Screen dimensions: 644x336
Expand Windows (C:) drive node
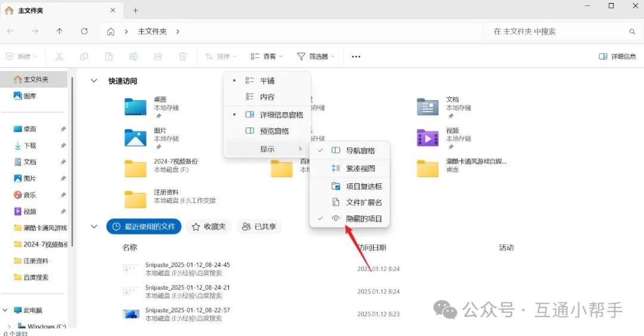(9, 326)
